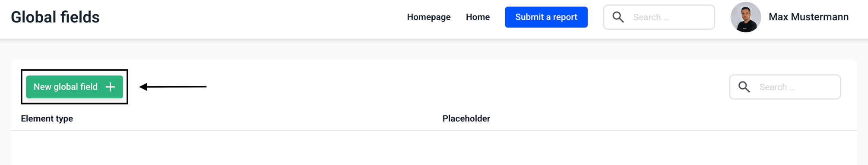Image resolution: width=868 pixels, height=165 pixels.
Task: Click the "New global field" button text
Action: pos(66,87)
